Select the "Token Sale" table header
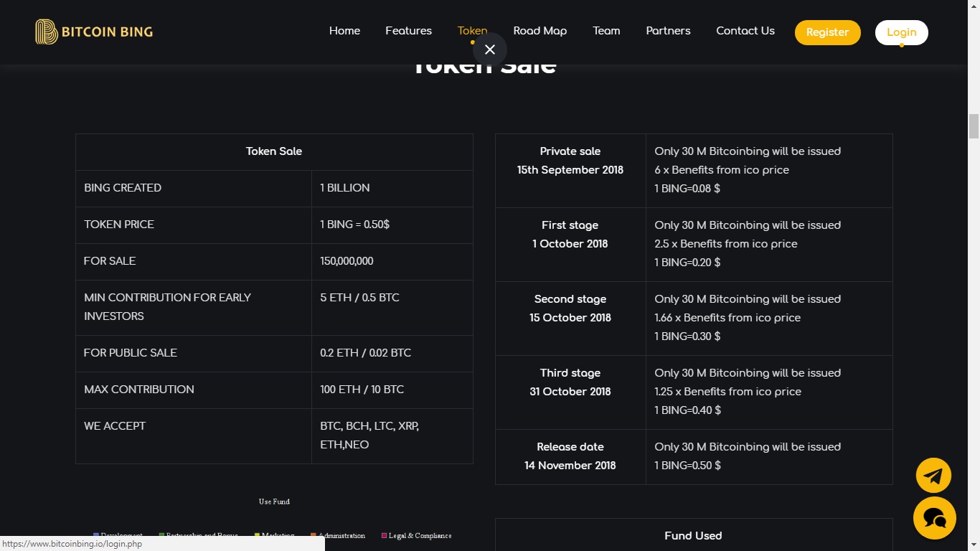This screenshot has width=980, height=551. pos(274,152)
